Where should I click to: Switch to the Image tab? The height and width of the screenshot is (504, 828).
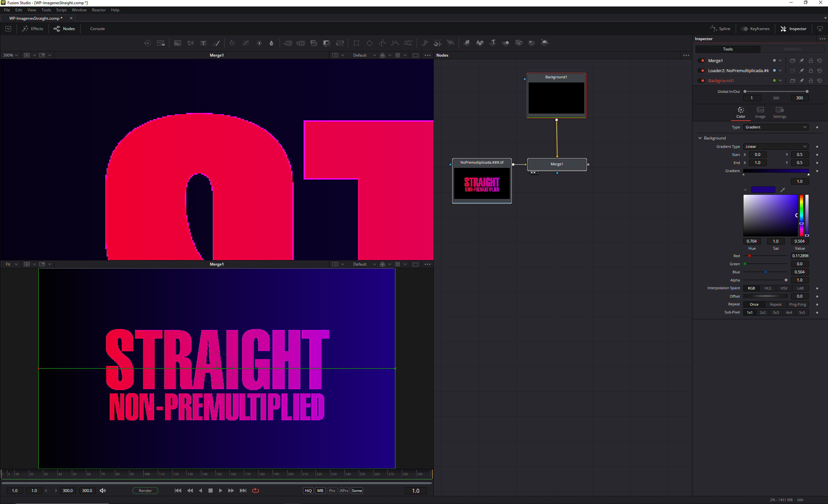tap(760, 112)
